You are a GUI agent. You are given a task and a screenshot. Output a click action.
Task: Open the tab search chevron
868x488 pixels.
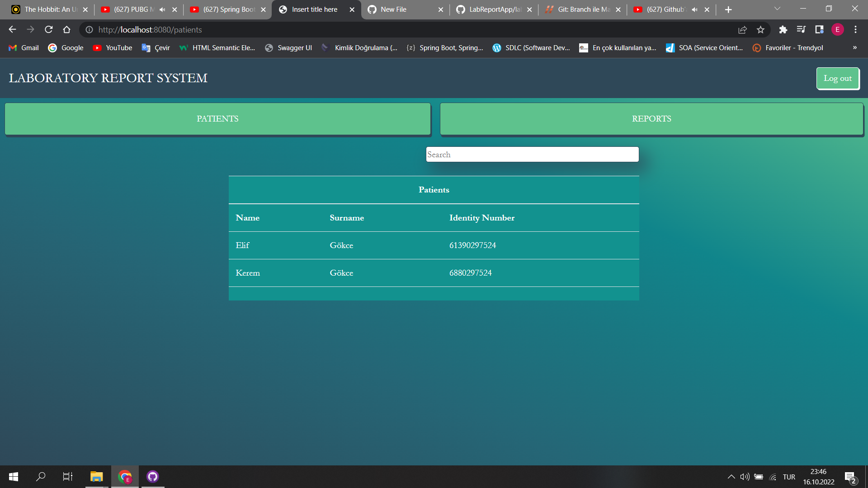click(x=777, y=8)
